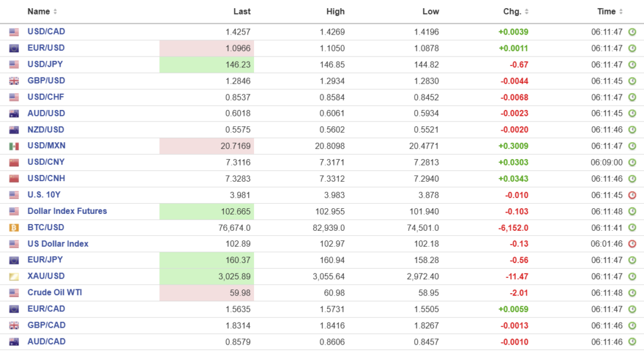Open the USD/JPY currency pair link
The width and height of the screenshot is (644, 351).
click(45, 64)
